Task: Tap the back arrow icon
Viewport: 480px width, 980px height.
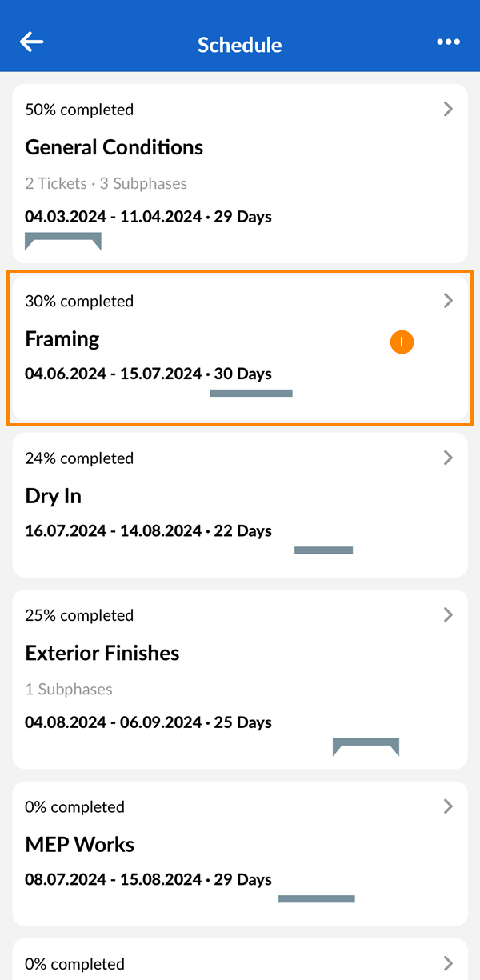Action: click(31, 42)
